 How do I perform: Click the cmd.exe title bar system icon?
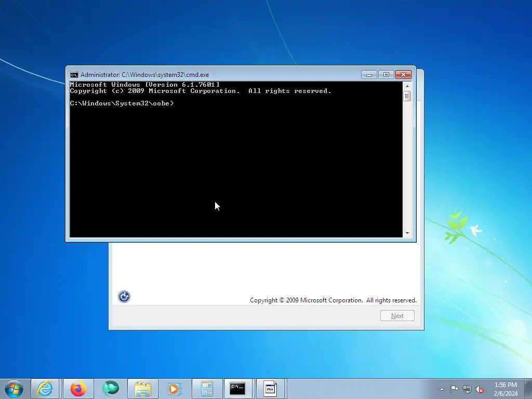click(74, 75)
